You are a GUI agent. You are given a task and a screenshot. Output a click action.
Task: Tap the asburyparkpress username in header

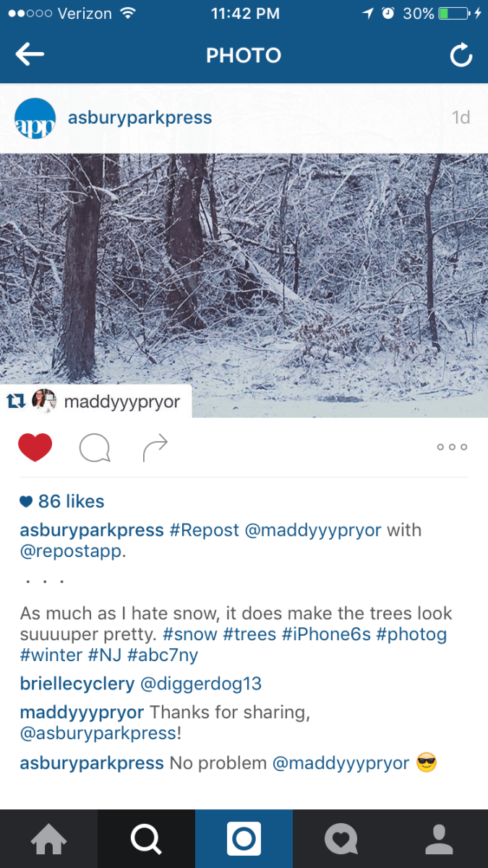(x=140, y=118)
